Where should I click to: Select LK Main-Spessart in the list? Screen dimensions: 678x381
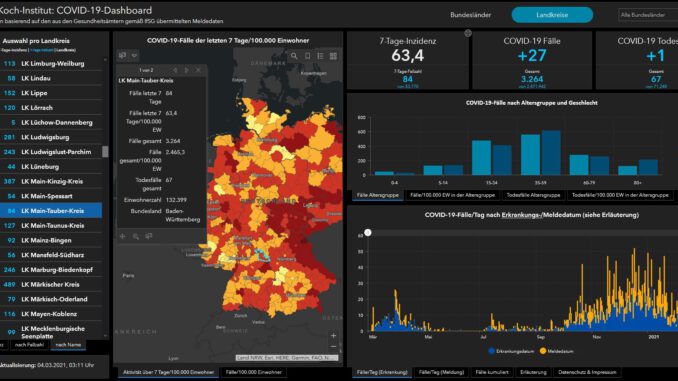[x=51, y=196]
